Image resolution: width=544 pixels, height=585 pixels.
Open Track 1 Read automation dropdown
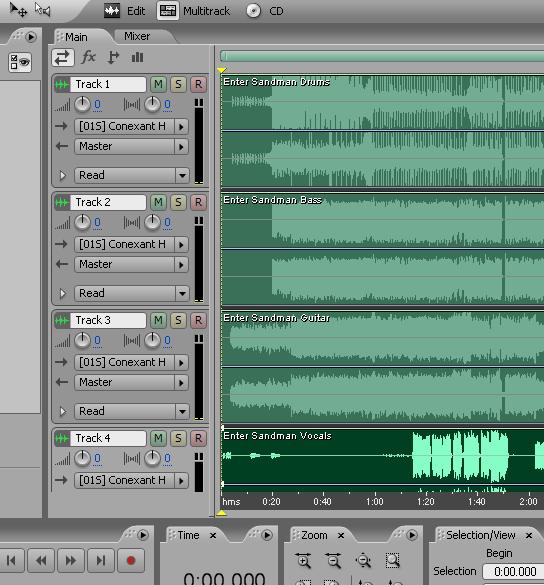[x=131, y=175]
